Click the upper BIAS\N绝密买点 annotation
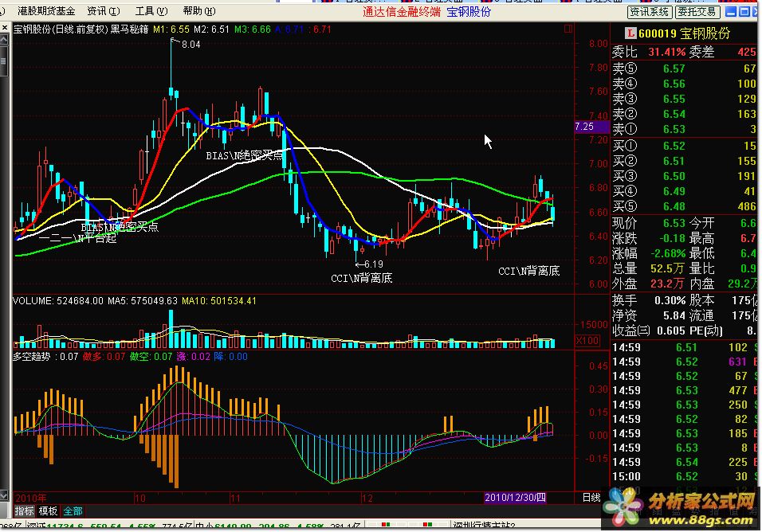 [244, 155]
